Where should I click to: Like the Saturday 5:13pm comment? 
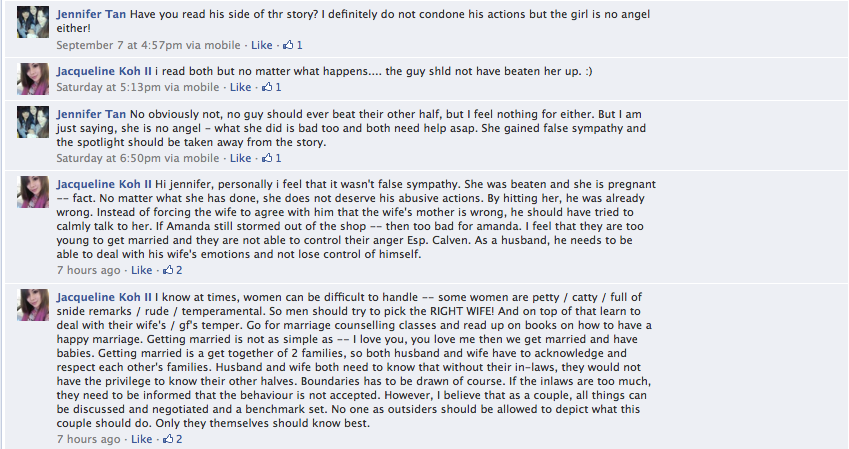coord(239,87)
